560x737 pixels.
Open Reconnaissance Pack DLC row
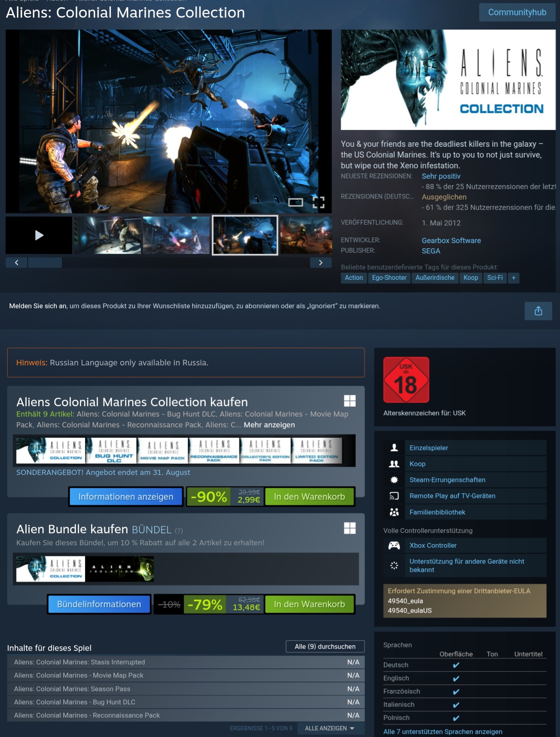186,715
